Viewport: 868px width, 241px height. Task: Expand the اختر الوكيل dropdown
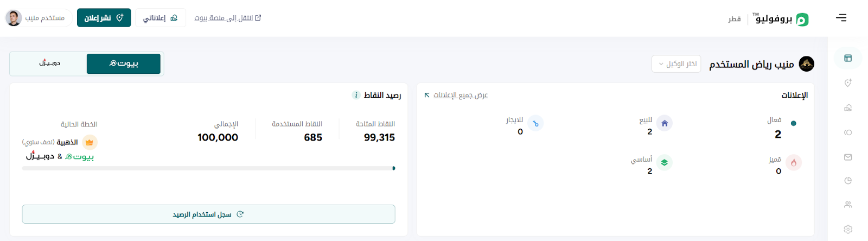(x=676, y=64)
